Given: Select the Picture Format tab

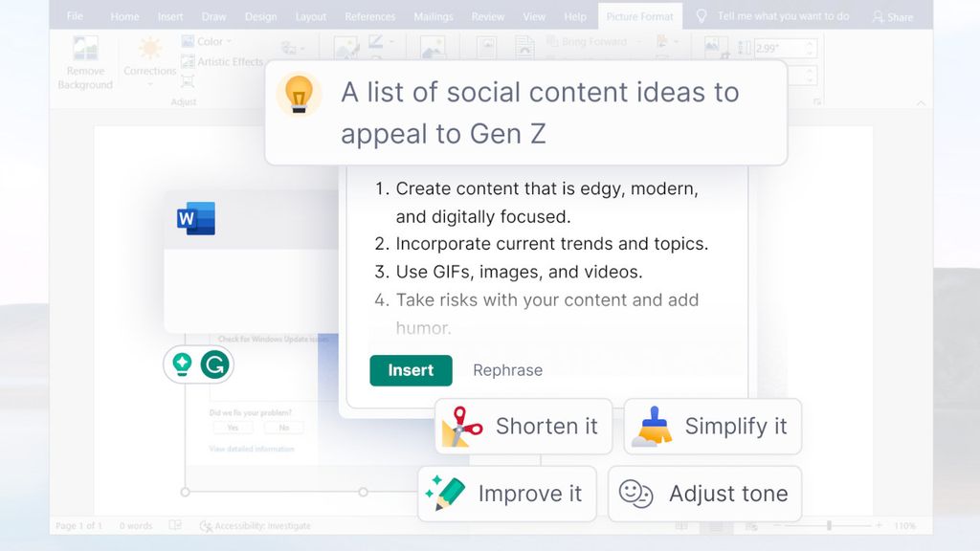Looking at the screenshot, I should pyautogui.click(x=638, y=15).
